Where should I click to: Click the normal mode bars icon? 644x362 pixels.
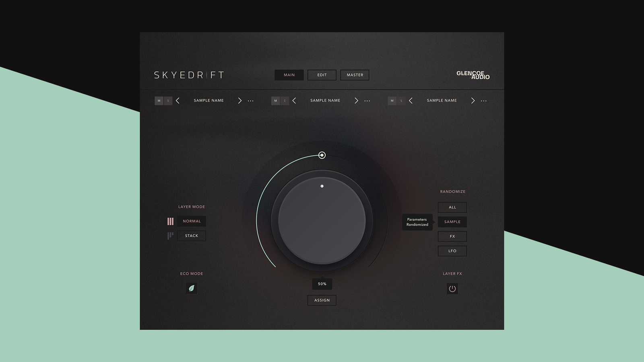[x=170, y=221]
